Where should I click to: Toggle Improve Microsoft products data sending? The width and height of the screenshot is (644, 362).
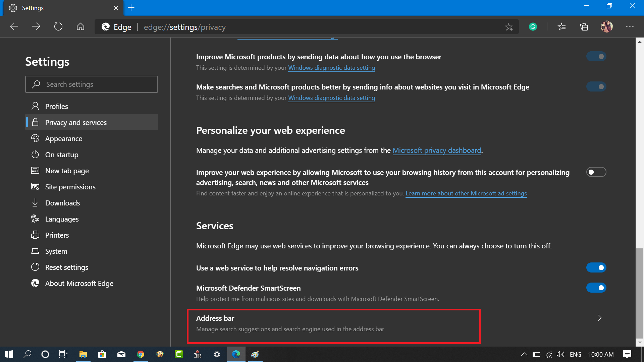click(596, 56)
